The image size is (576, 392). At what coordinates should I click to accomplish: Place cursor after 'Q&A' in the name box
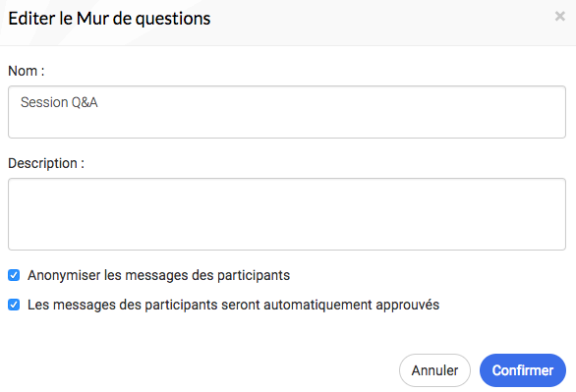click(98, 102)
